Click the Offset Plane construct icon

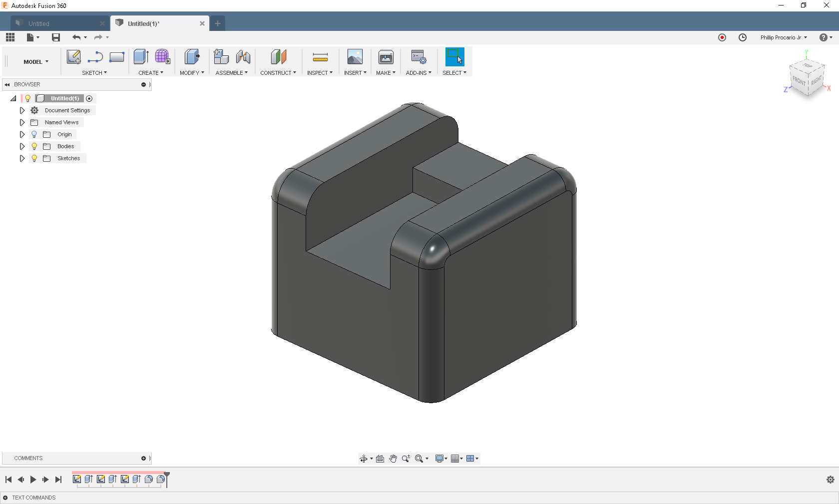pyautogui.click(x=279, y=57)
